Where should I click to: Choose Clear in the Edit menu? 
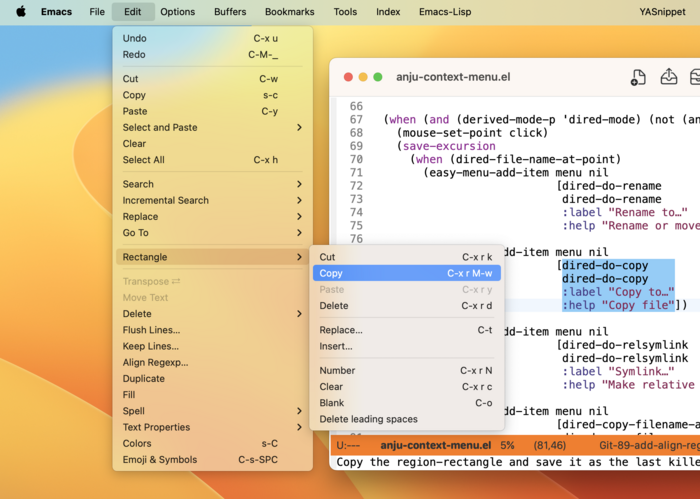click(212, 144)
